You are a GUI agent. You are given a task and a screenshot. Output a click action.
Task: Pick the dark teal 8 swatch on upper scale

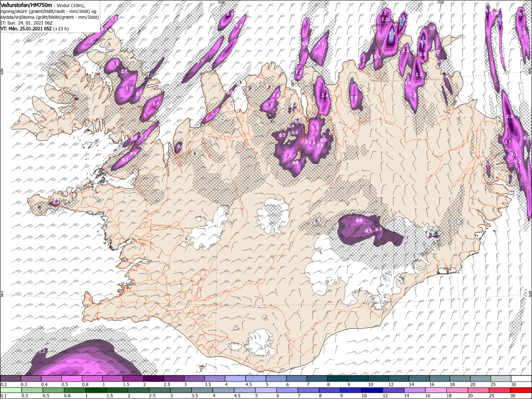[337, 379]
